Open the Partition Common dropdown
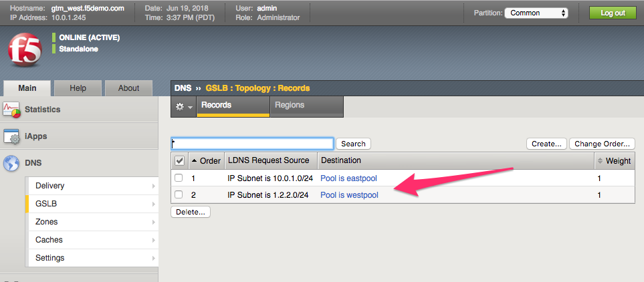 pyautogui.click(x=536, y=13)
